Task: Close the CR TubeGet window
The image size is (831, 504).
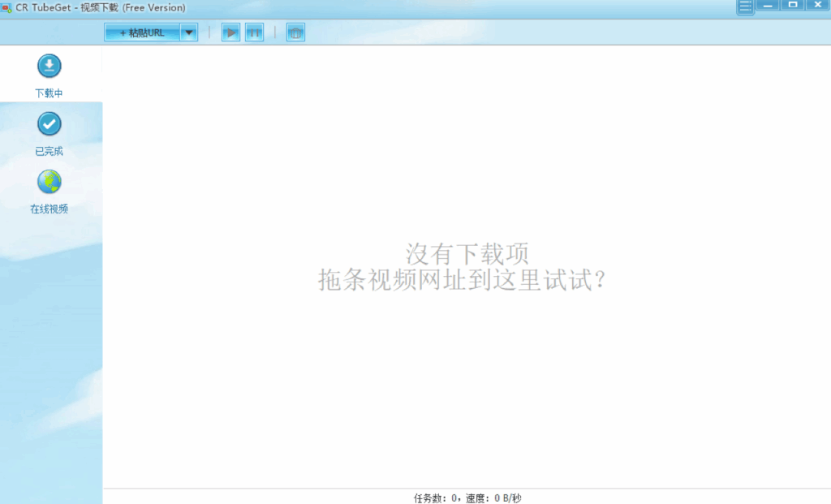Action: click(818, 5)
